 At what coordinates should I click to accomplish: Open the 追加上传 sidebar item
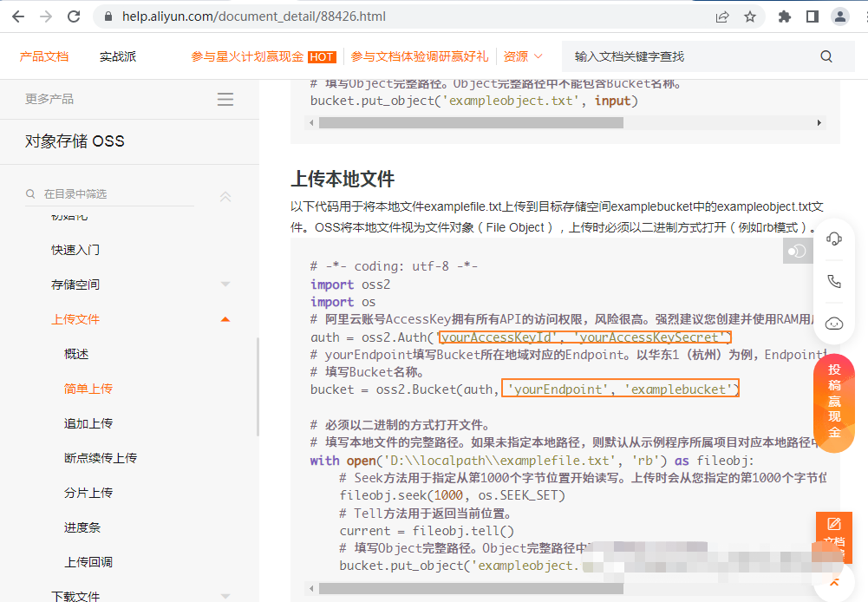pyautogui.click(x=88, y=423)
